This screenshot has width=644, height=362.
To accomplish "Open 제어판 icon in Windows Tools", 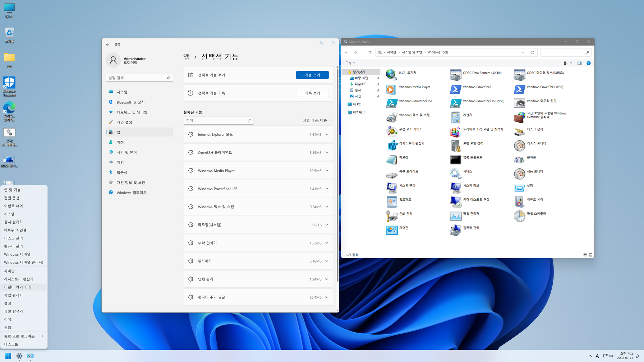I will (x=391, y=230).
